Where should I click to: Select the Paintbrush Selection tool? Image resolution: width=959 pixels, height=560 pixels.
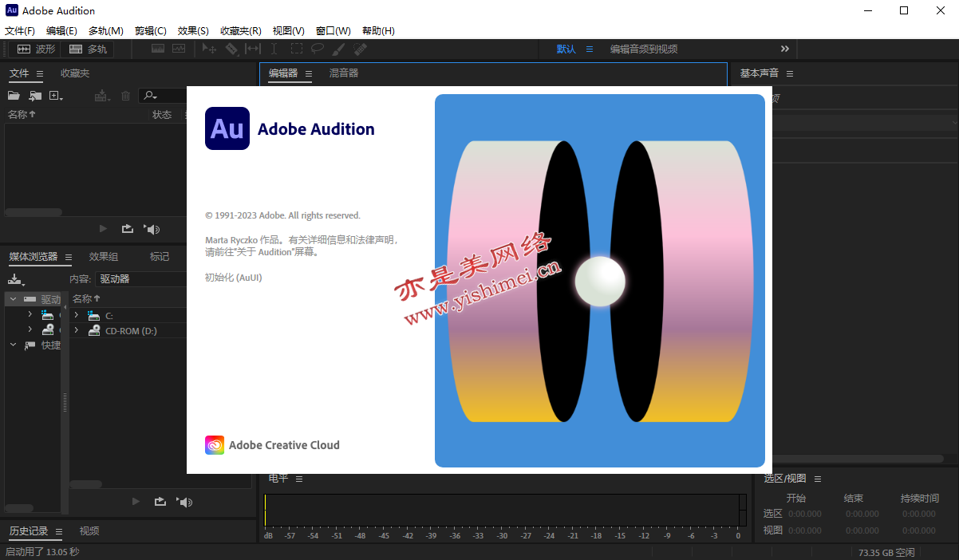338,49
